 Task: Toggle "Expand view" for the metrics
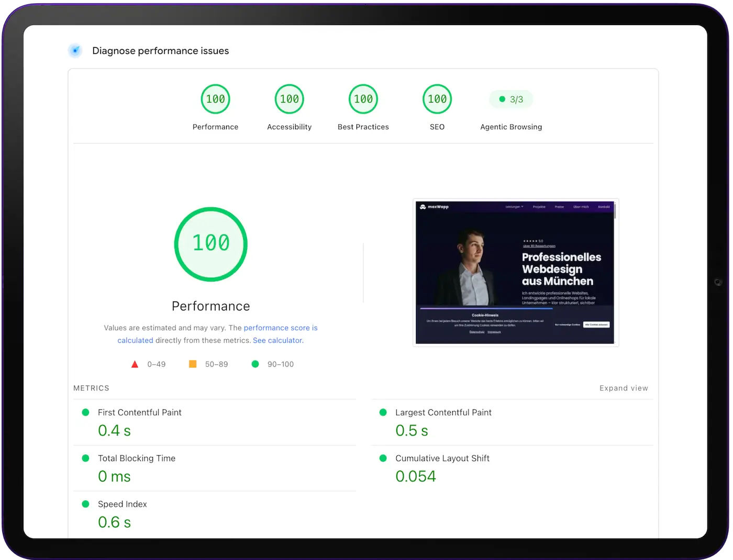(x=624, y=388)
